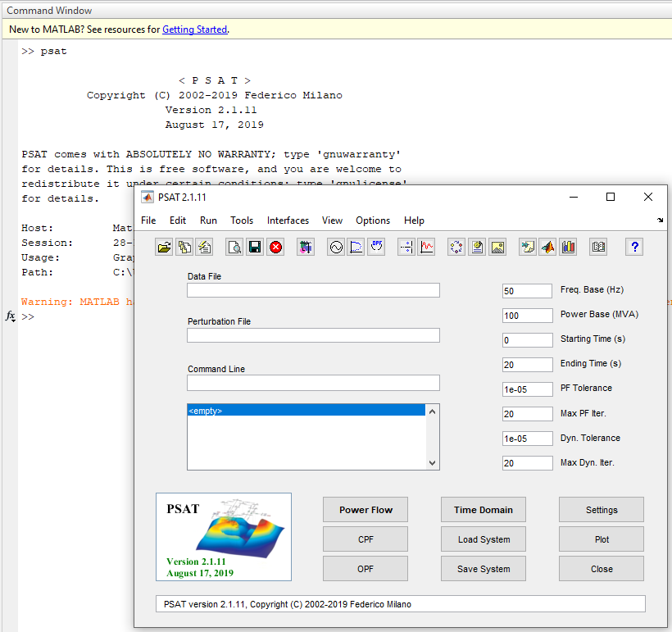Click the Close button in PSAT

tap(602, 569)
